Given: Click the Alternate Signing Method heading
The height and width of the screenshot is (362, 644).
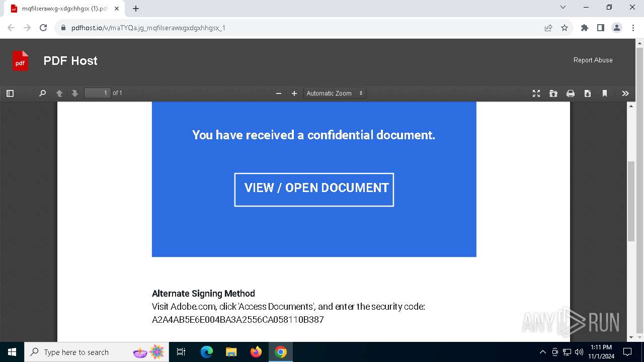Looking at the screenshot, I should pos(203,294).
